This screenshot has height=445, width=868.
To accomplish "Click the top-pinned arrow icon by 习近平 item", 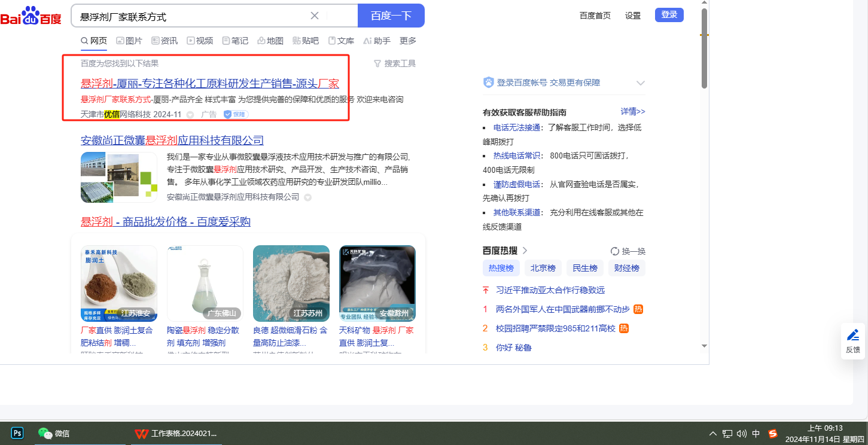I will (486, 290).
